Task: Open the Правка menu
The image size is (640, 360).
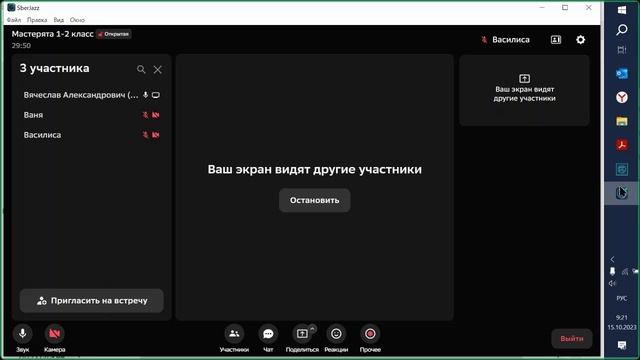Action: click(37, 20)
